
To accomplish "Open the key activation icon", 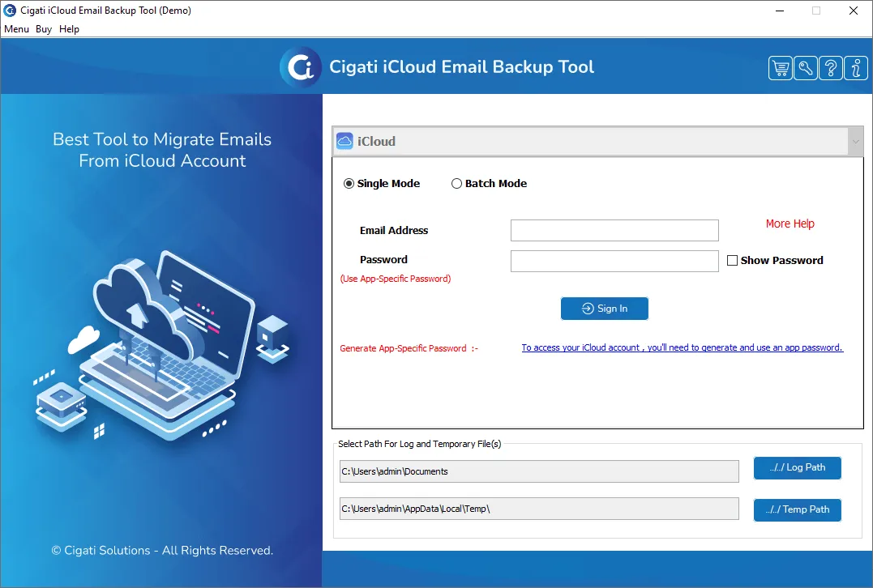I will pos(805,68).
